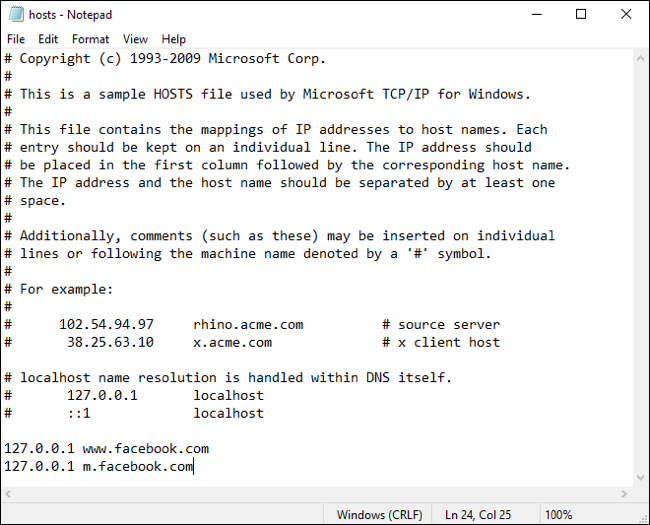Open the View menu

click(x=135, y=39)
